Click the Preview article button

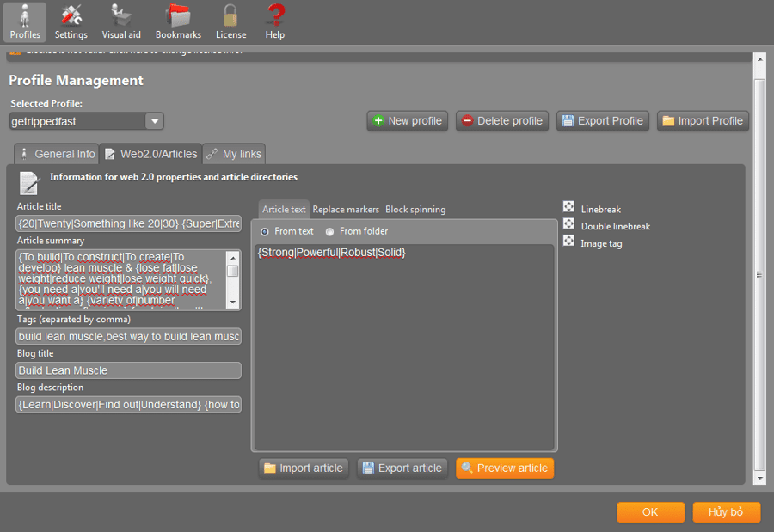[505, 468]
